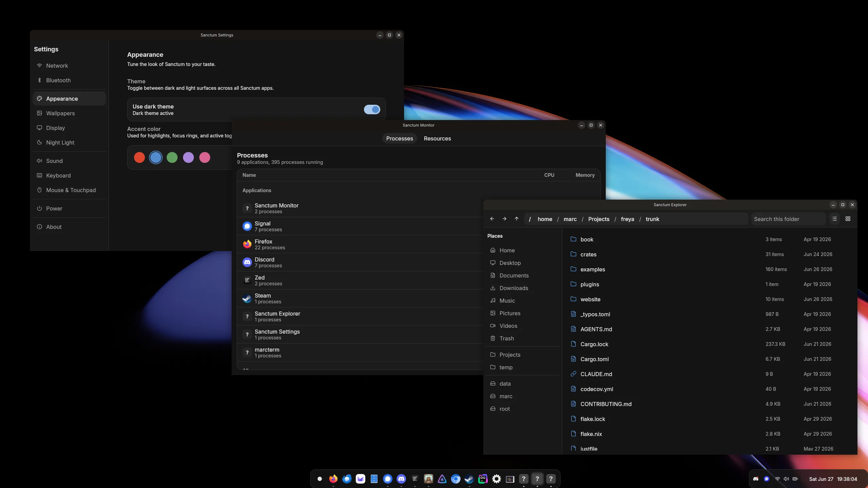This screenshot has width=868, height=488.
Task: Jump to home in the breadcrumb path
Action: point(545,219)
